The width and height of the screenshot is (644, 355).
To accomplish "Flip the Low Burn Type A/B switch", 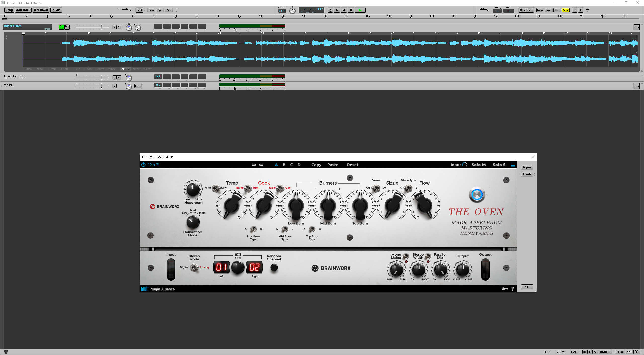I will point(253,229).
